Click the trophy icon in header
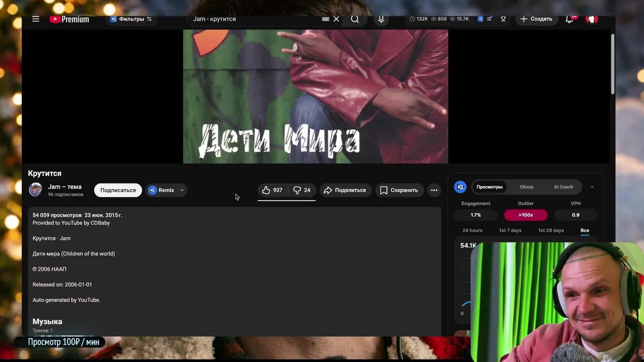 (503, 19)
